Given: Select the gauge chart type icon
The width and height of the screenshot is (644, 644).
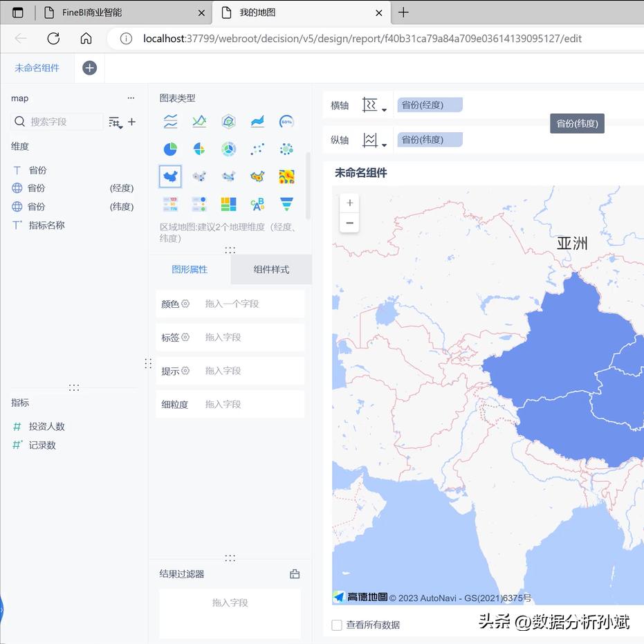Looking at the screenshot, I should 286,121.
